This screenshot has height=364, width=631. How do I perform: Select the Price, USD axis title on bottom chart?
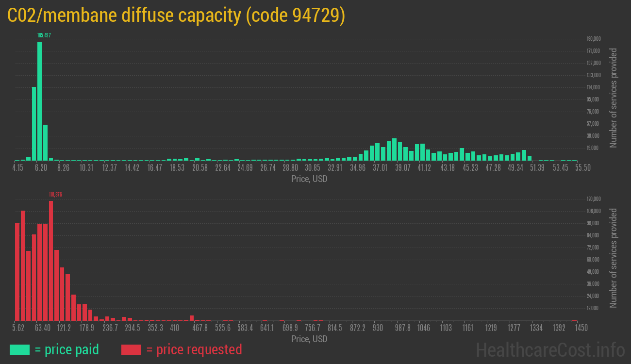pyautogui.click(x=309, y=339)
